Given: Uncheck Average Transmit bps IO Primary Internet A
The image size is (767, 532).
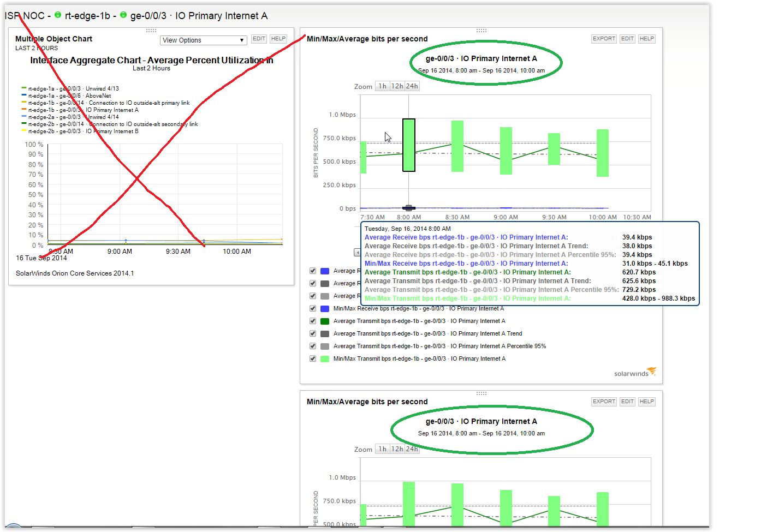Looking at the screenshot, I should click(313, 321).
